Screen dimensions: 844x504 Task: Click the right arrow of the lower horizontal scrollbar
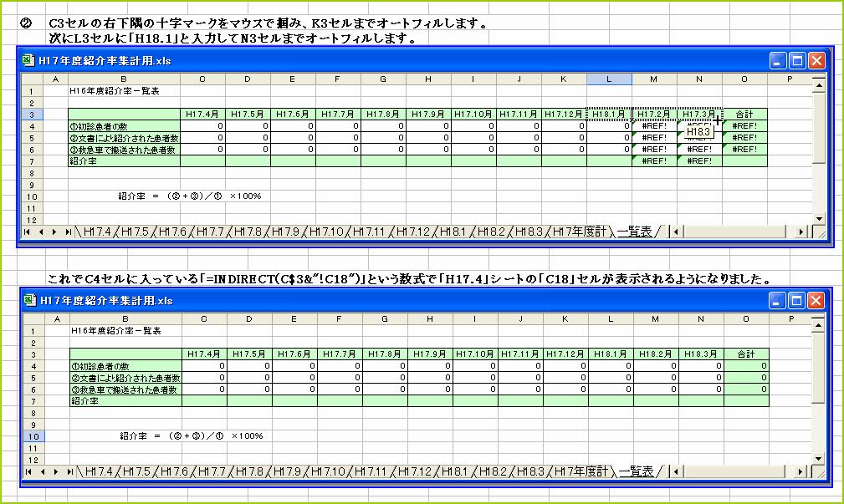(801, 471)
